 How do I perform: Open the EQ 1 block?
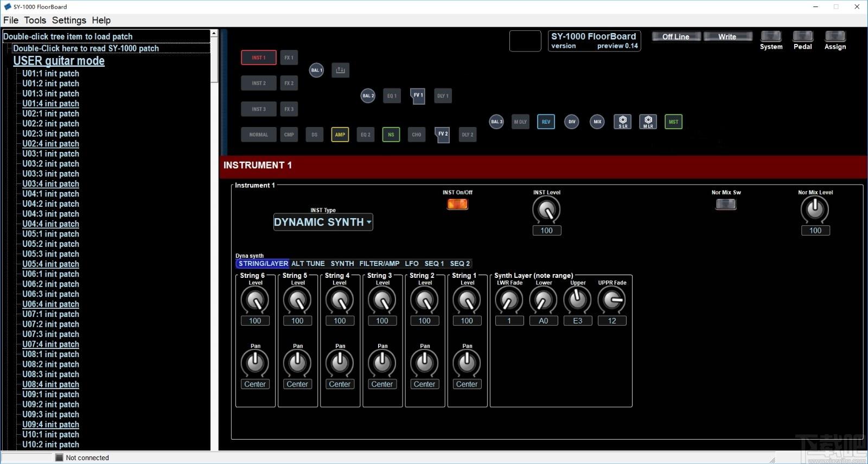[392, 96]
